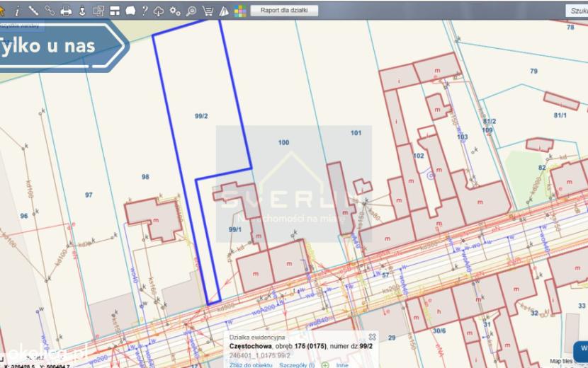Image resolution: width=588 pixels, height=368 pixels.
Task: Click the polygon area selection icon
Action: pos(130,11)
